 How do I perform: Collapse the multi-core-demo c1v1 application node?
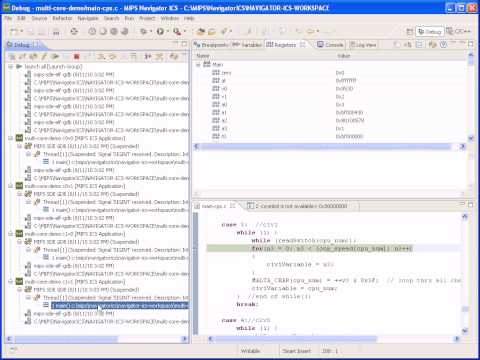coord(10,282)
